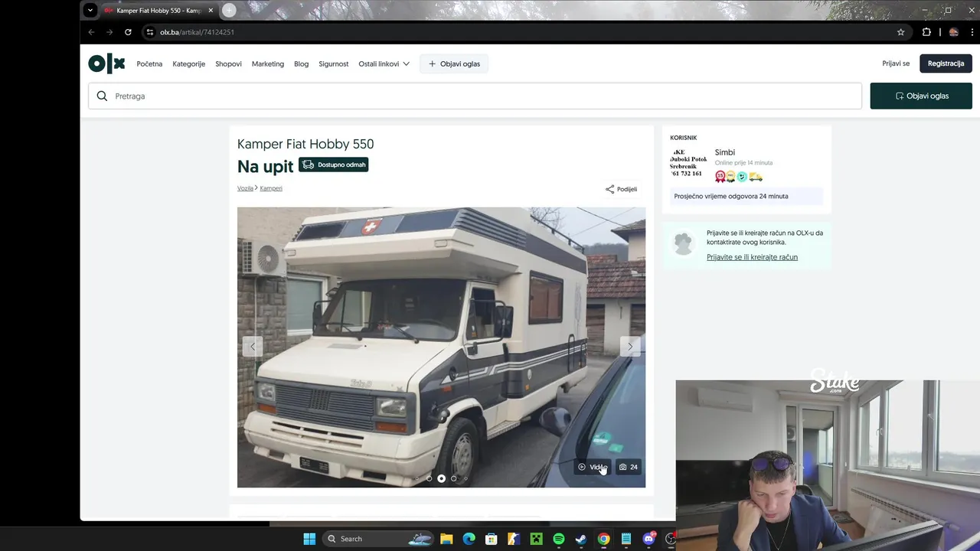Open Notepad from the taskbar
The image size is (980, 551).
point(626,539)
